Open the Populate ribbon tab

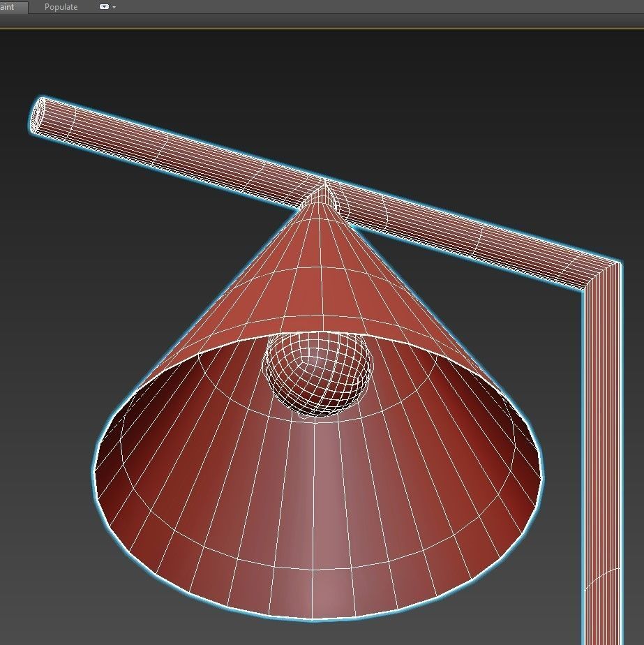click(61, 7)
